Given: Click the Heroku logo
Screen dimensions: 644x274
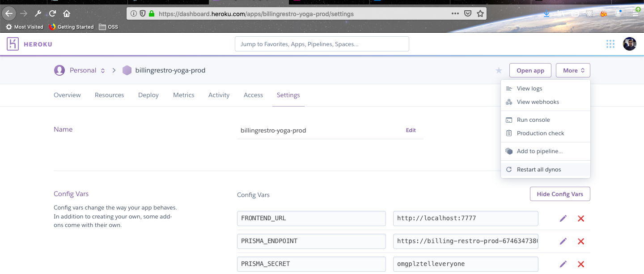Looking at the screenshot, I should click(x=30, y=44).
